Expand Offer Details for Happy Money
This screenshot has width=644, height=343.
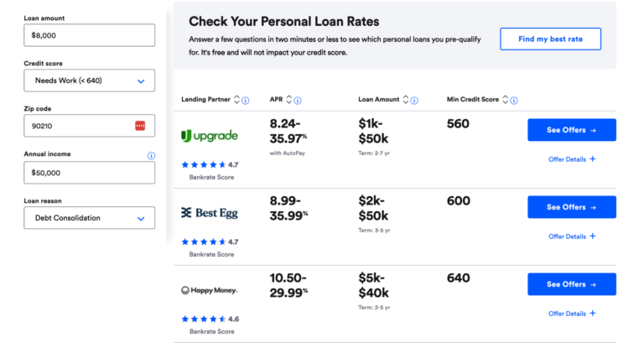point(572,314)
